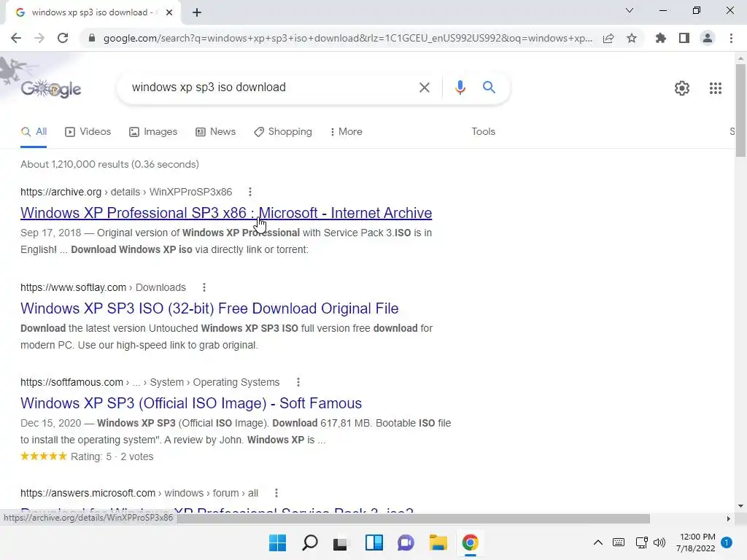Switch to Images results tab
The height and width of the screenshot is (560, 747).
pyautogui.click(x=153, y=131)
